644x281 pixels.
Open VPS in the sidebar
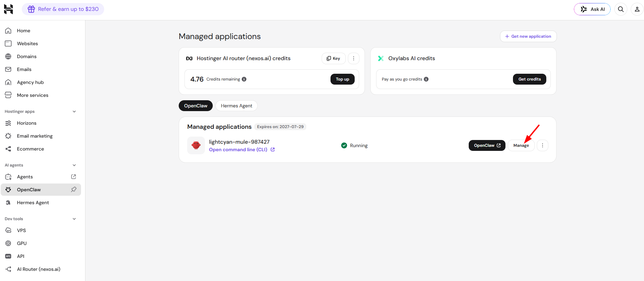(41, 230)
